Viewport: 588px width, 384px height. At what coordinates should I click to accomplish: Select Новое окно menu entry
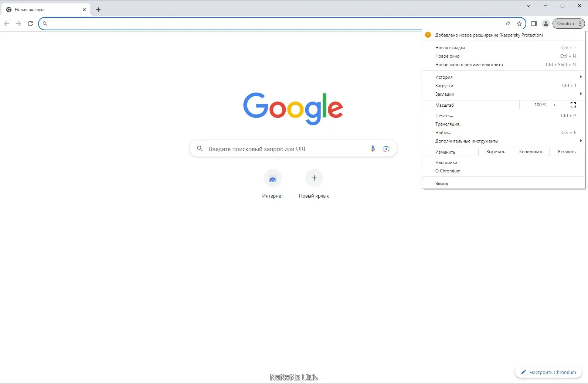[503, 56]
